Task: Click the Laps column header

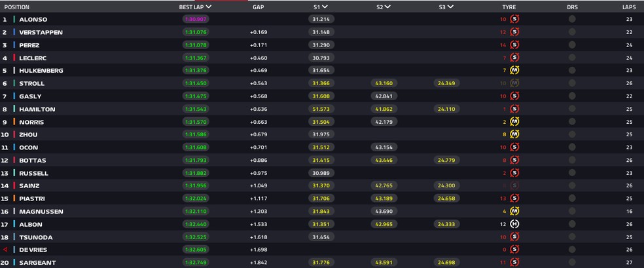Action: click(629, 7)
